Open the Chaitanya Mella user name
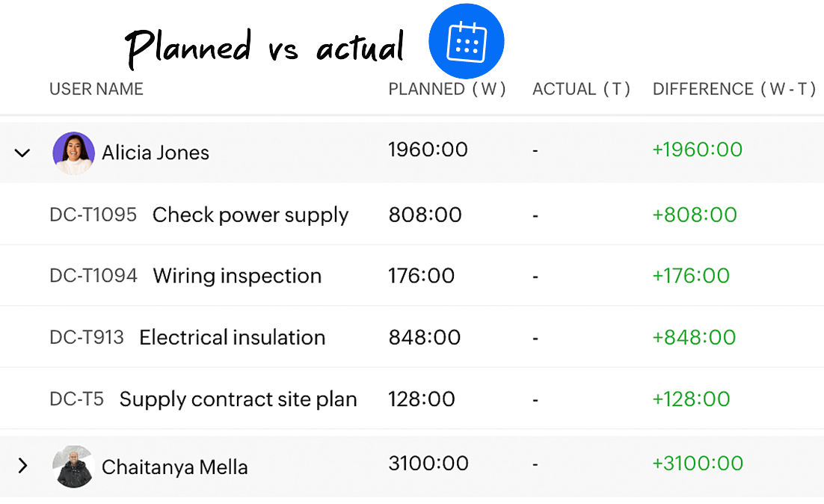This screenshot has height=504, width=824. [174, 467]
